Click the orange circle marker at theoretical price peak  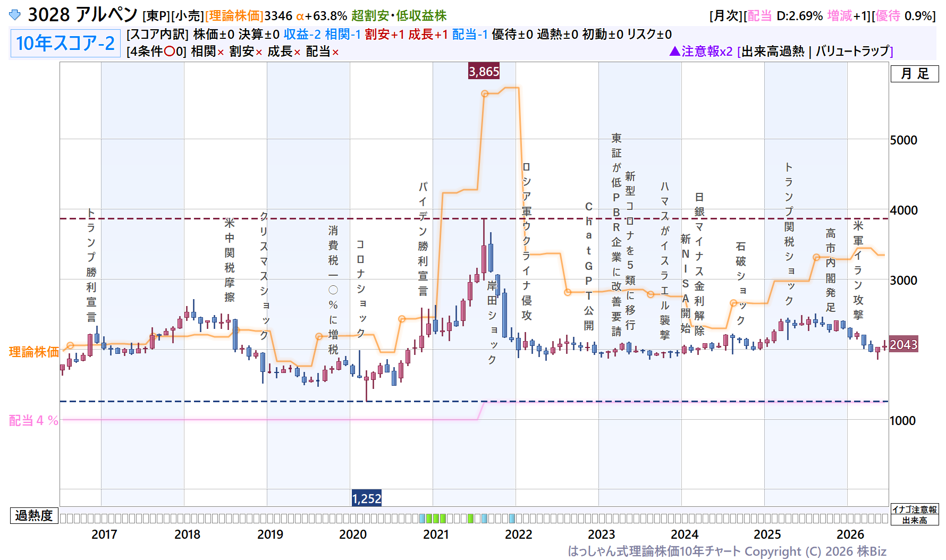pos(485,94)
